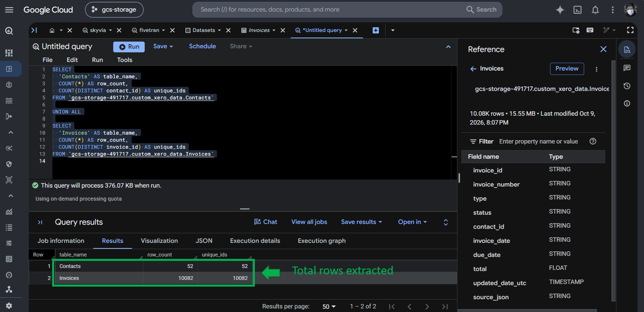Click the user account avatar
Screen dimensions: 644x312
point(630,10)
